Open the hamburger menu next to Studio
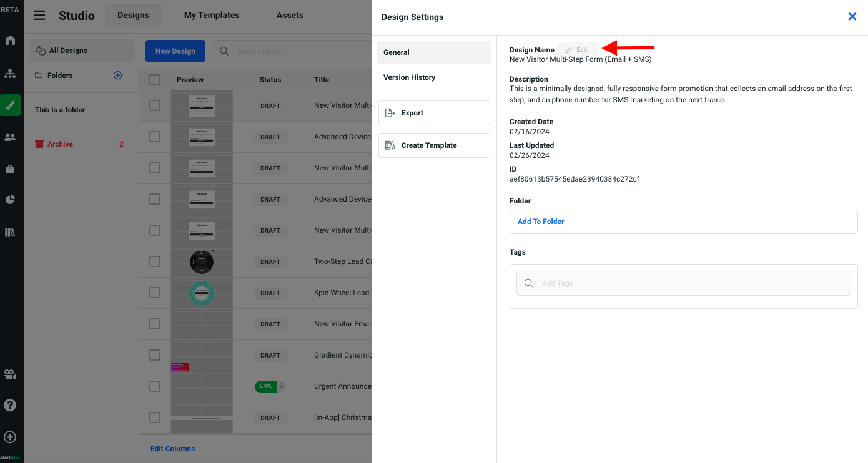 click(x=39, y=16)
